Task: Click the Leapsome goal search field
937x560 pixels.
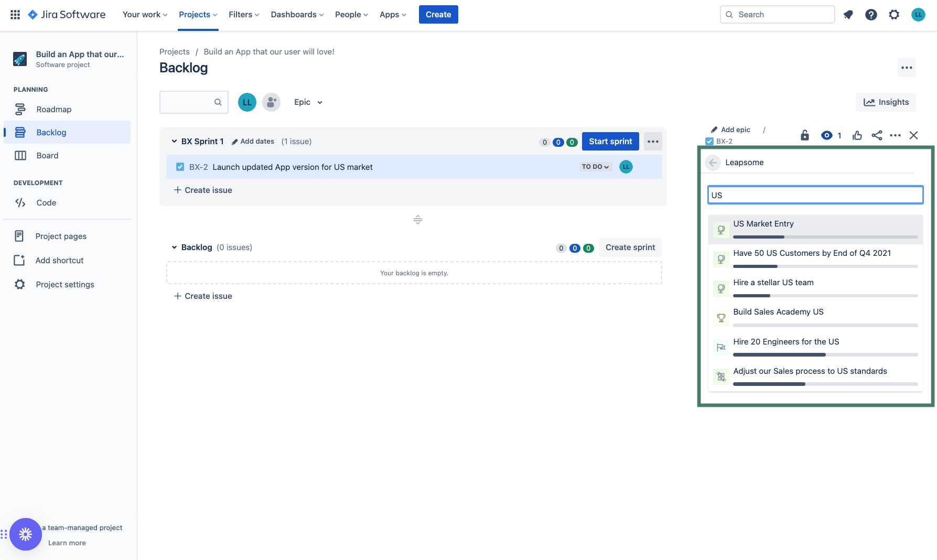Action: pos(815,195)
